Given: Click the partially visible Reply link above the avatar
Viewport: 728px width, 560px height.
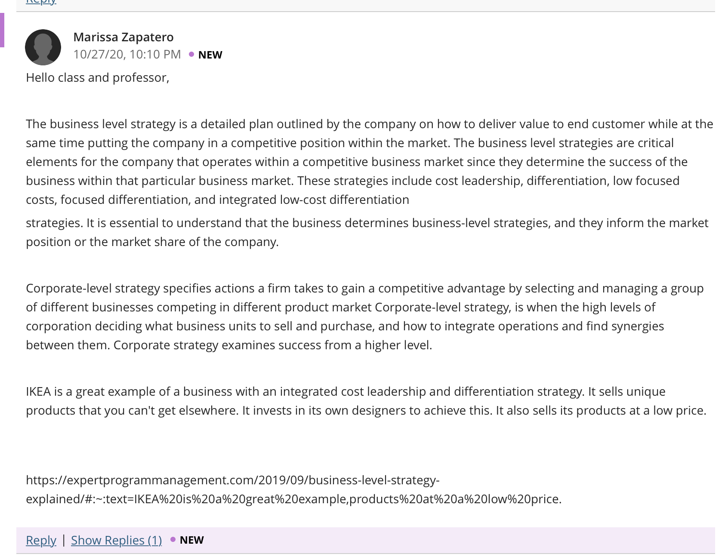Looking at the screenshot, I should pos(41,2).
